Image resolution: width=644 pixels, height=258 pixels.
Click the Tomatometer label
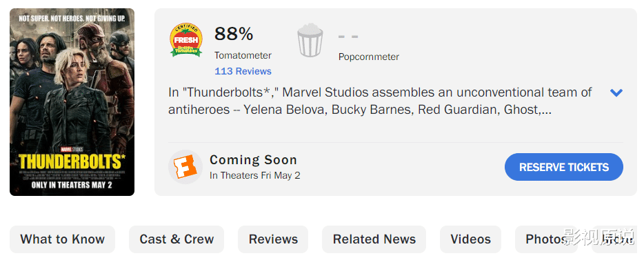pyautogui.click(x=243, y=55)
